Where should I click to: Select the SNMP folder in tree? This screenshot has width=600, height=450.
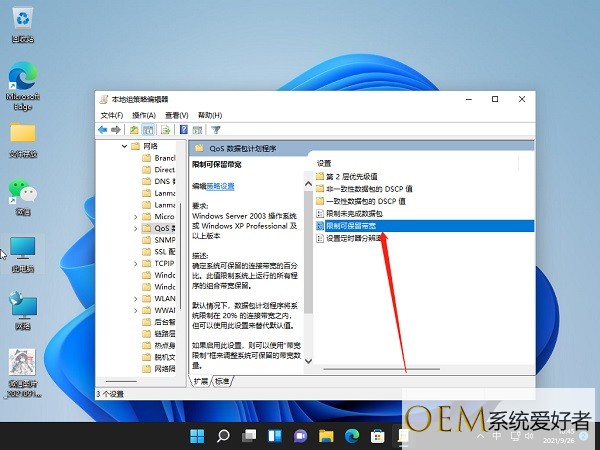tap(164, 239)
